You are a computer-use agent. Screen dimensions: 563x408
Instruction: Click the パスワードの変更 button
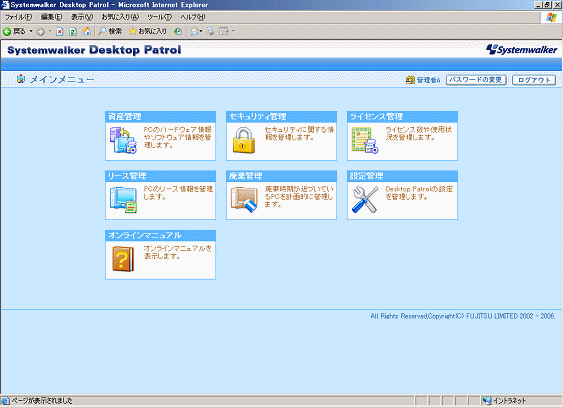click(x=476, y=80)
